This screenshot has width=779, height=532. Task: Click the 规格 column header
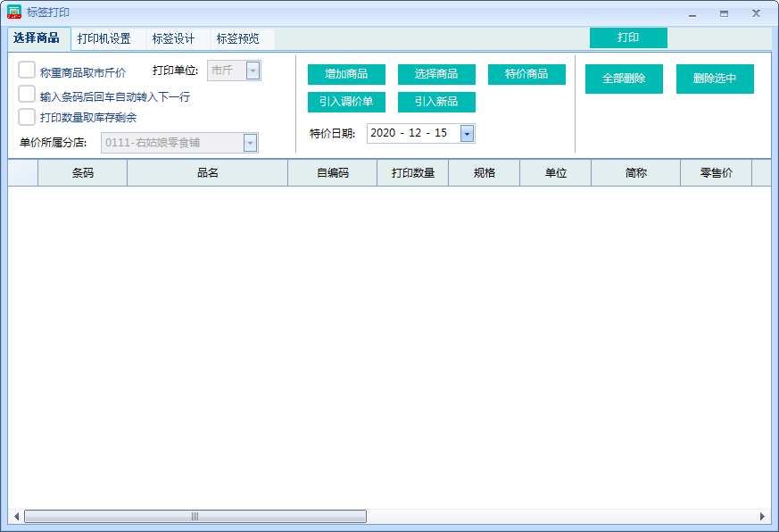point(485,172)
